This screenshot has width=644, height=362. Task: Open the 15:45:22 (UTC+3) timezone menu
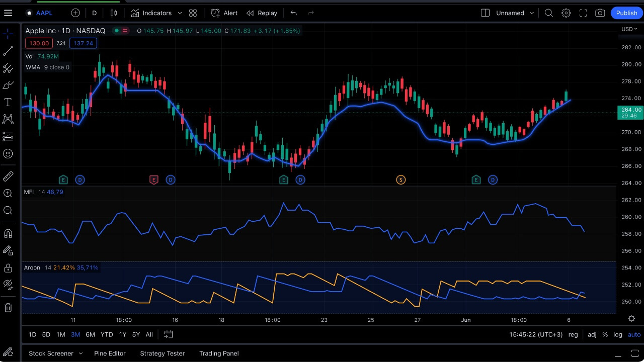[x=536, y=334]
